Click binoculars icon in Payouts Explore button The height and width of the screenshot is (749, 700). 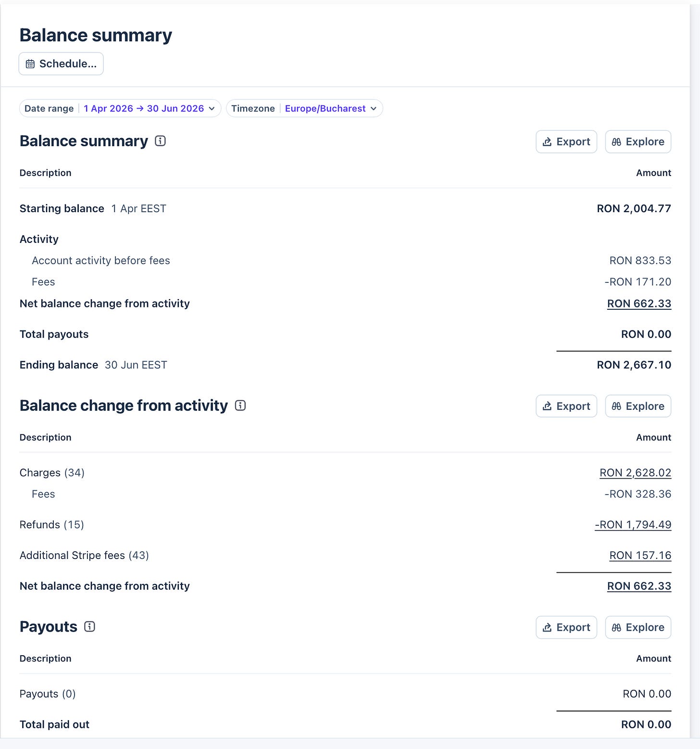coord(616,627)
